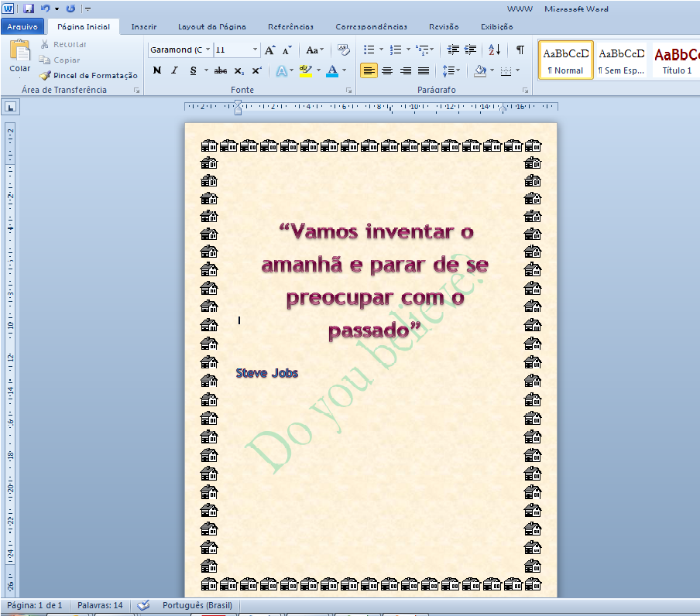Switch to the Layout da Página tab

coord(212,27)
